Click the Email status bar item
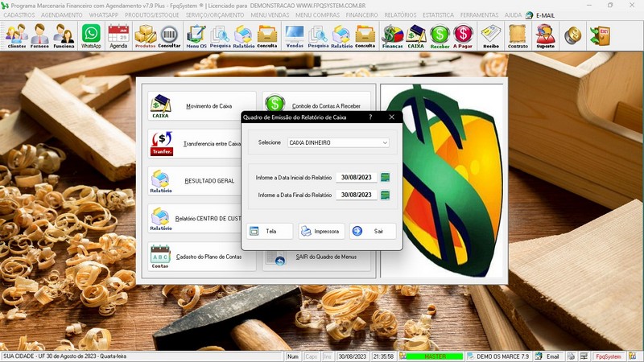 (548, 356)
